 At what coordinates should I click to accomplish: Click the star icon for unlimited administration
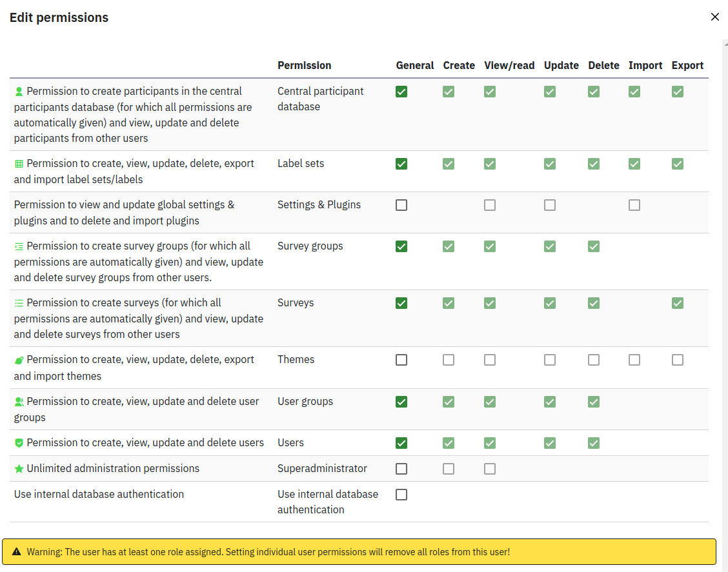click(x=19, y=469)
